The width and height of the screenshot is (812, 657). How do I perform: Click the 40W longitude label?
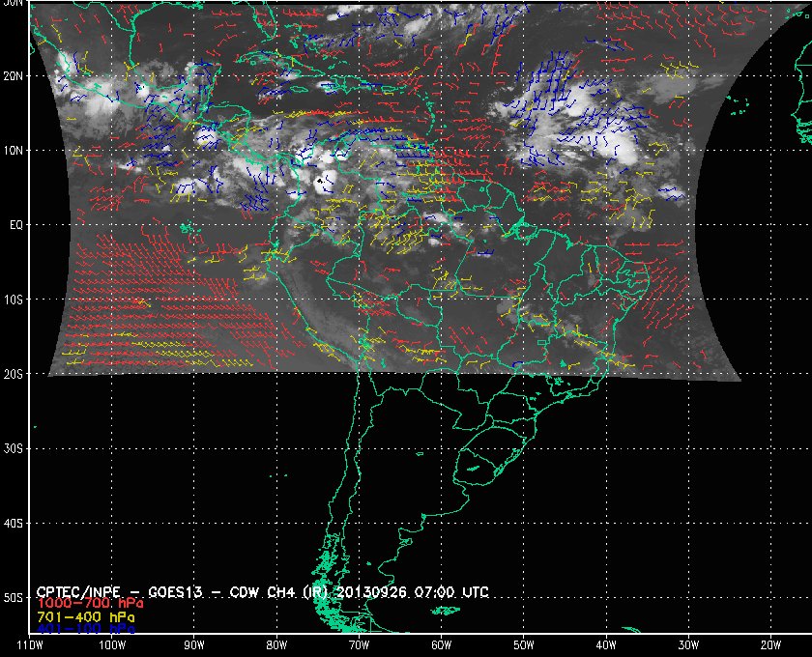(606, 645)
